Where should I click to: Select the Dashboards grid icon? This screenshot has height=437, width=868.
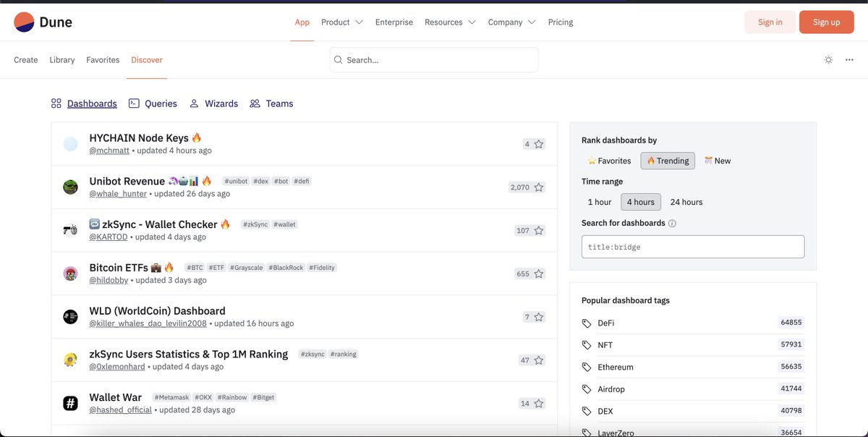56,103
